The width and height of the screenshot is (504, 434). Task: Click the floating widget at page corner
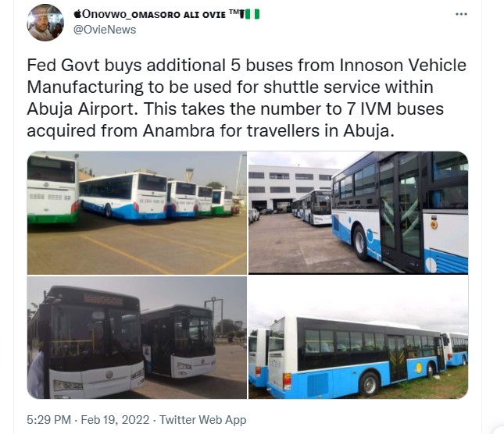(x=499, y=429)
